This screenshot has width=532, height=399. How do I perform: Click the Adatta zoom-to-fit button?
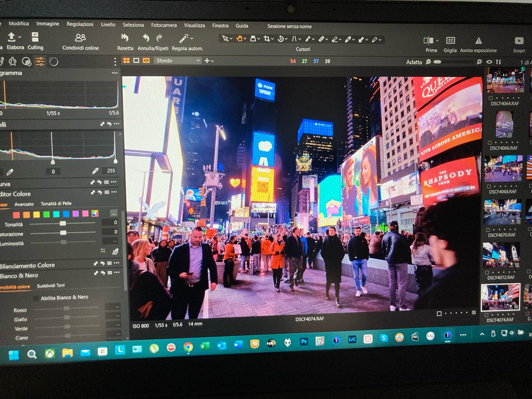(x=414, y=62)
